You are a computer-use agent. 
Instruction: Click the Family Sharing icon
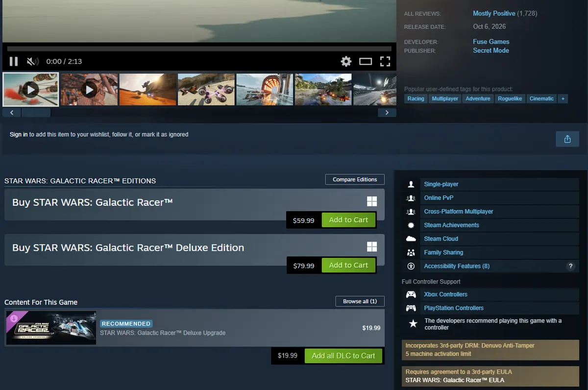411,253
